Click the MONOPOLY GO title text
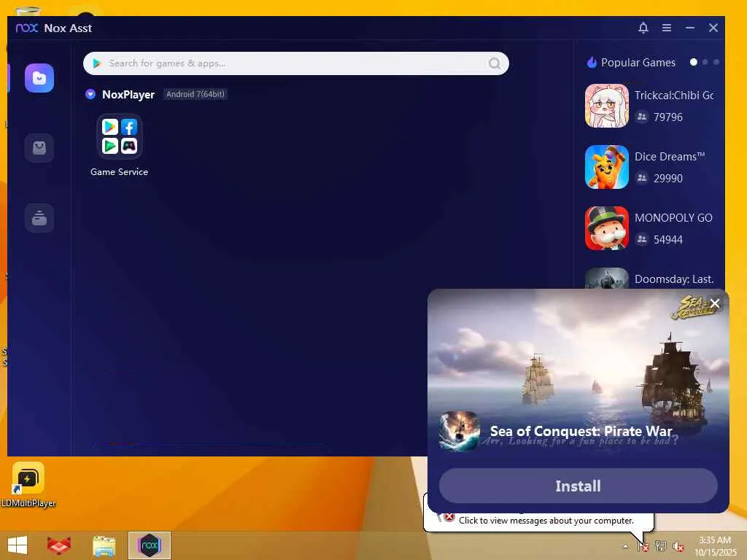This screenshot has width=747, height=560. (x=673, y=217)
